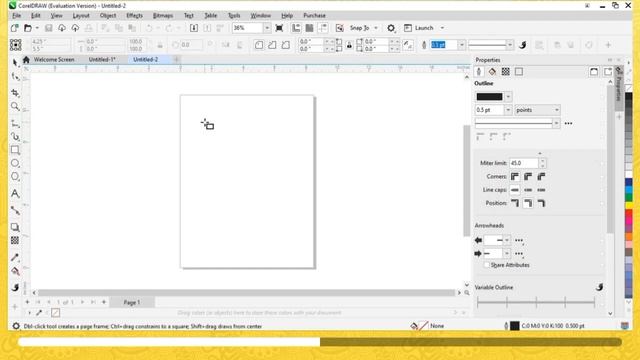Open the zoom level dropdown
Image resolution: width=640 pixels, height=360 pixels.
point(267,28)
